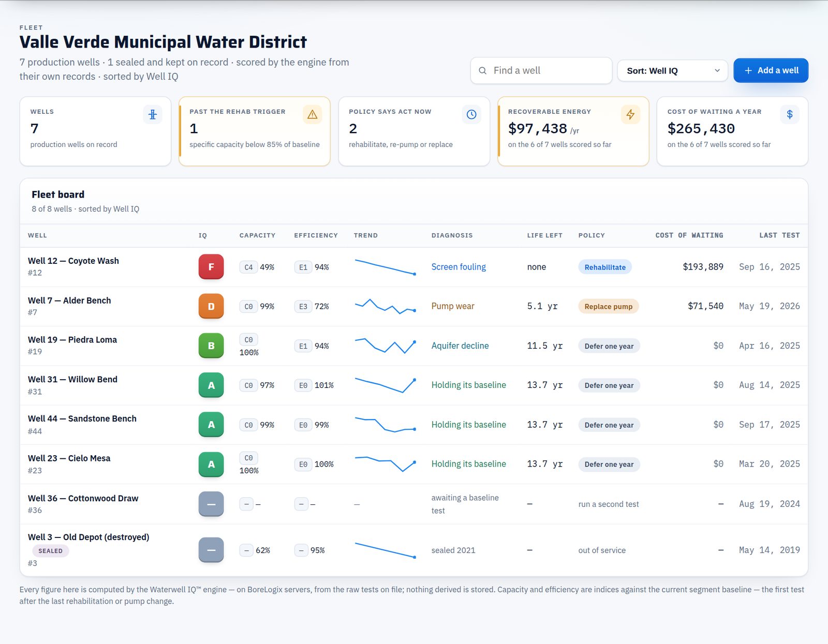Viewport: 828px width, 644px height.
Task: Click the Add a well button
Action: click(x=771, y=70)
